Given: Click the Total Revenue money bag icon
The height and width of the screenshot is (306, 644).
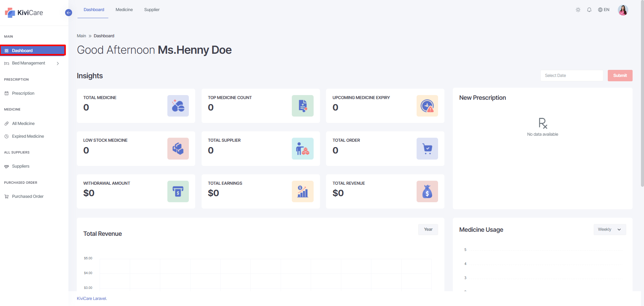Looking at the screenshot, I should tap(427, 191).
